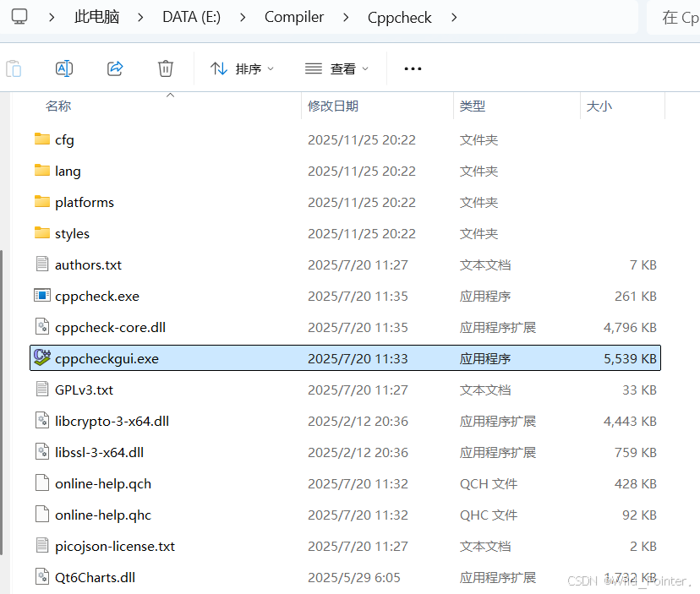Image resolution: width=700 pixels, height=594 pixels.
Task: Click the Share icon in the toolbar
Action: (x=115, y=68)
